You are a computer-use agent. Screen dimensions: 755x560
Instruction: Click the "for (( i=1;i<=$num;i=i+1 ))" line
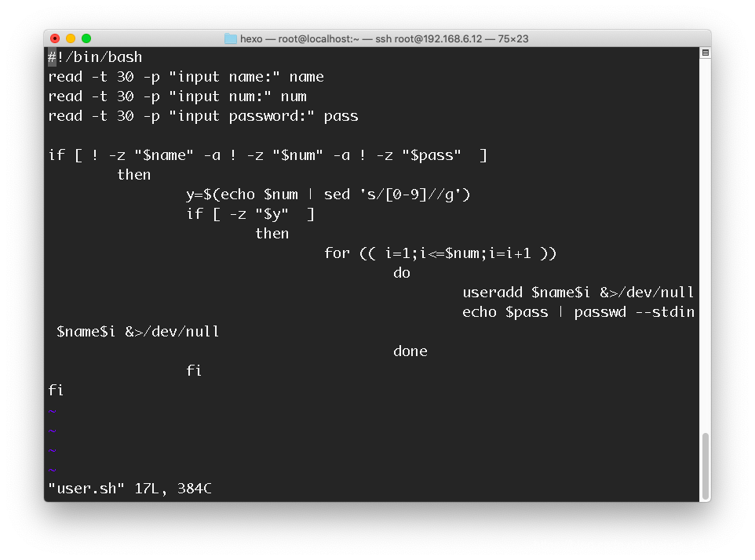[x=440, y=253]
